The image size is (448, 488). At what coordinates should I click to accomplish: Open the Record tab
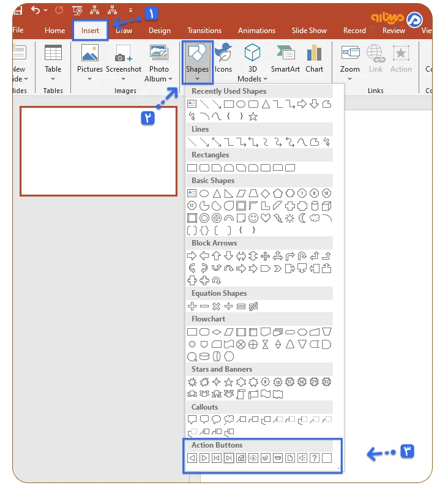point(355,31)
